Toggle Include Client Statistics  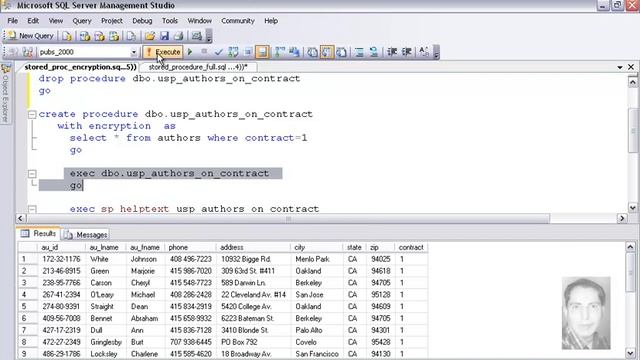294,52
